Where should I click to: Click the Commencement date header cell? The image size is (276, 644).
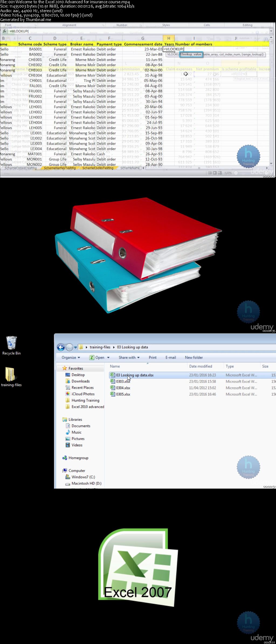coord(143,44)
